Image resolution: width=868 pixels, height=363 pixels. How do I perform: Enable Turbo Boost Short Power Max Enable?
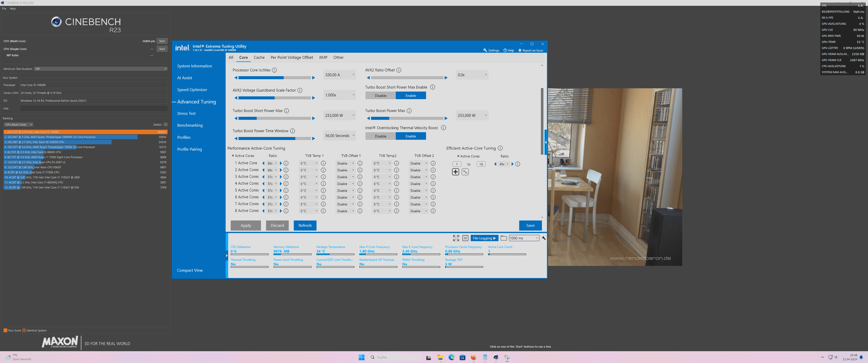pos(411,96)
